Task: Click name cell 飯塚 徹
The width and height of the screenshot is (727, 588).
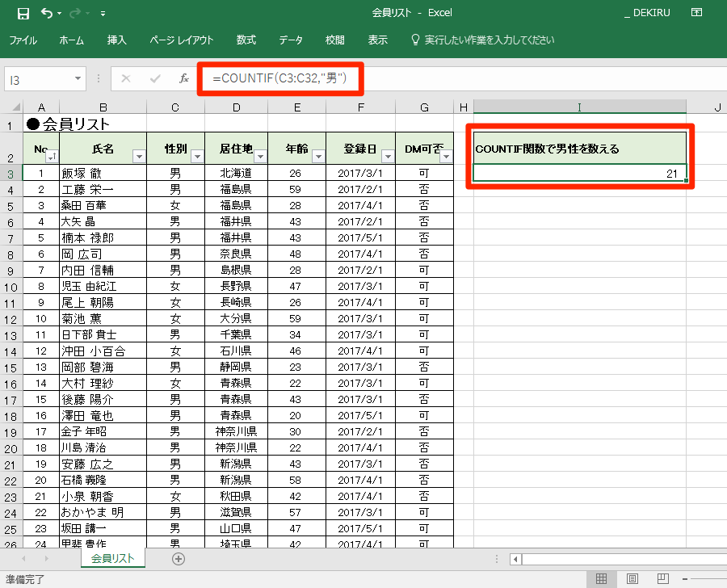Action: 103,173
